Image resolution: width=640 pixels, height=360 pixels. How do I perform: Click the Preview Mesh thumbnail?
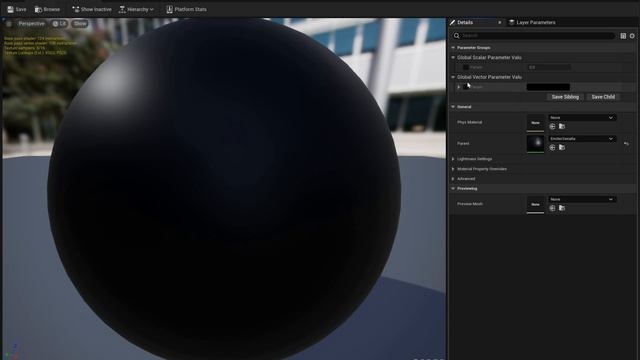click(x=535, y=204)
